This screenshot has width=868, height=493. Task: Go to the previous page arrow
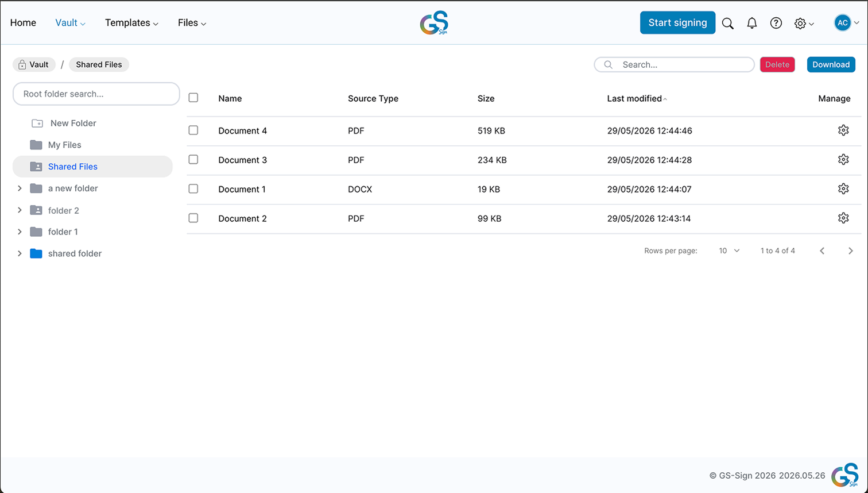coord(822,251)
